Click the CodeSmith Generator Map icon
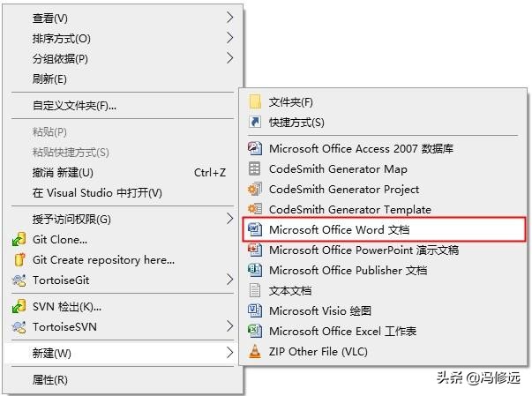This screenshot has width=532, height=396. pos(255,168)
